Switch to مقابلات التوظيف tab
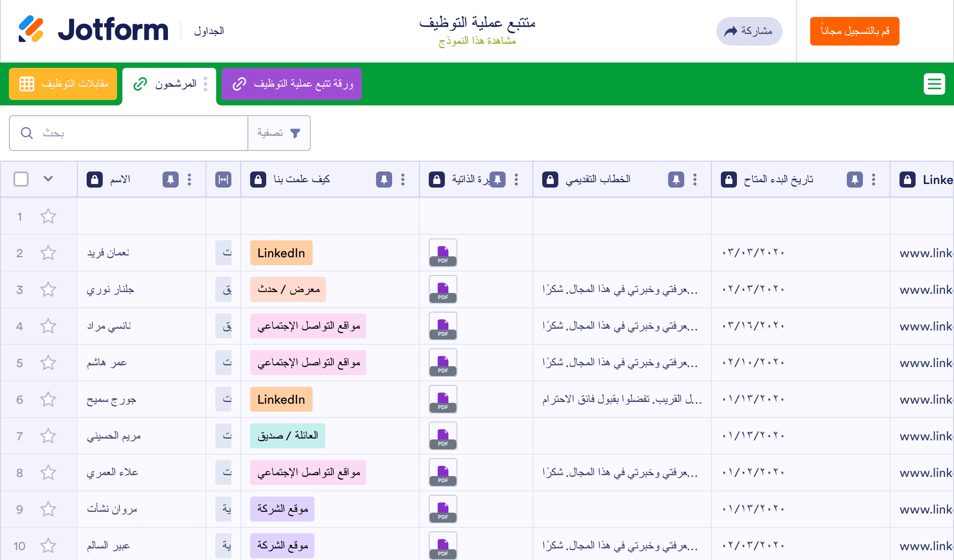Screen dimensions: 954x560 [63, 84]
